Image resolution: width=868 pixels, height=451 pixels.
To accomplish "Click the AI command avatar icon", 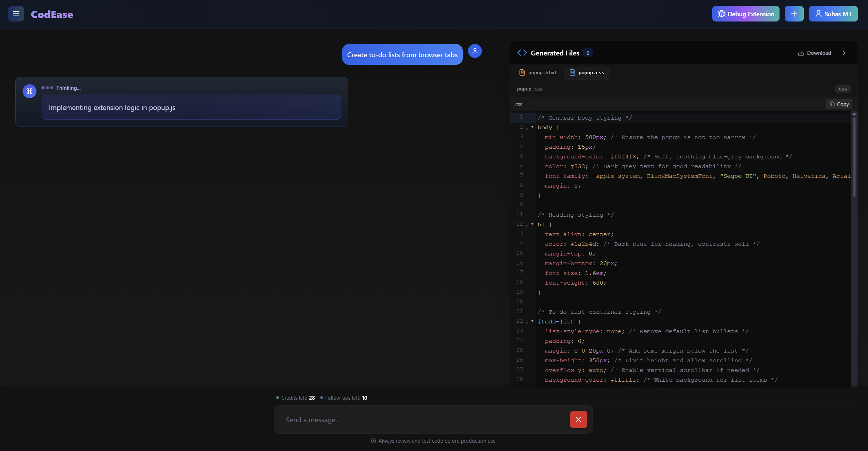I will [29, 91].
